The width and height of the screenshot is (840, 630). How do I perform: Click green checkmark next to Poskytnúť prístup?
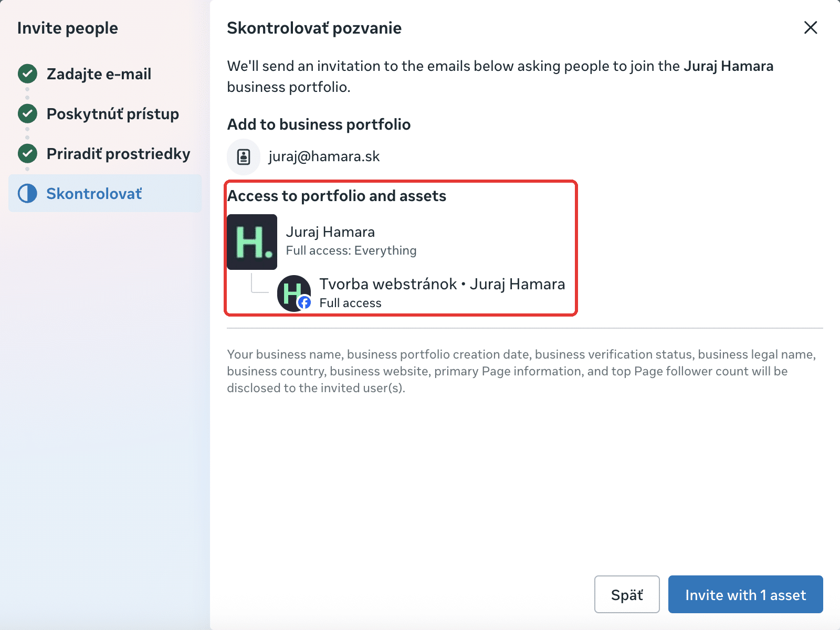point(27,113)
